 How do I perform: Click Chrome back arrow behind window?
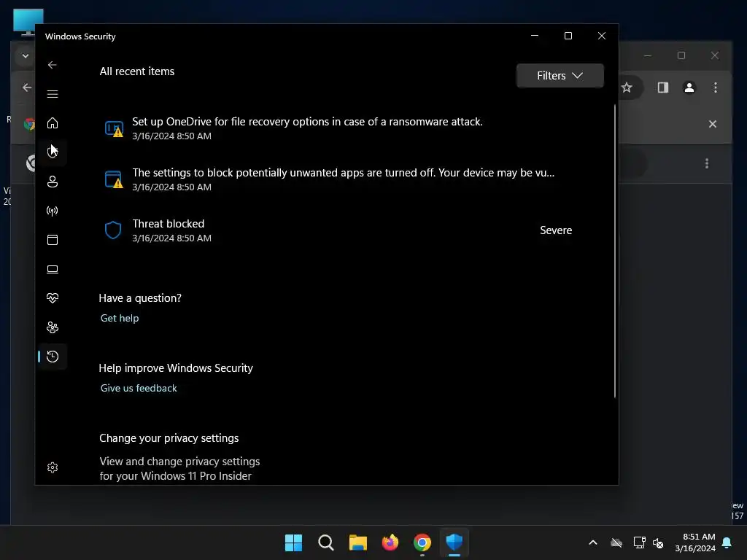(x=27, y=87)
